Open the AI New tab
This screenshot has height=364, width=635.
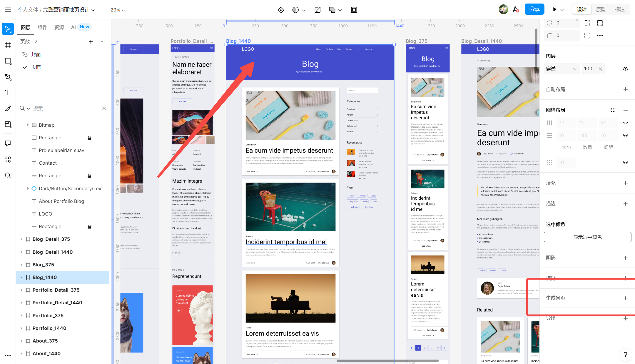point(81,27)
